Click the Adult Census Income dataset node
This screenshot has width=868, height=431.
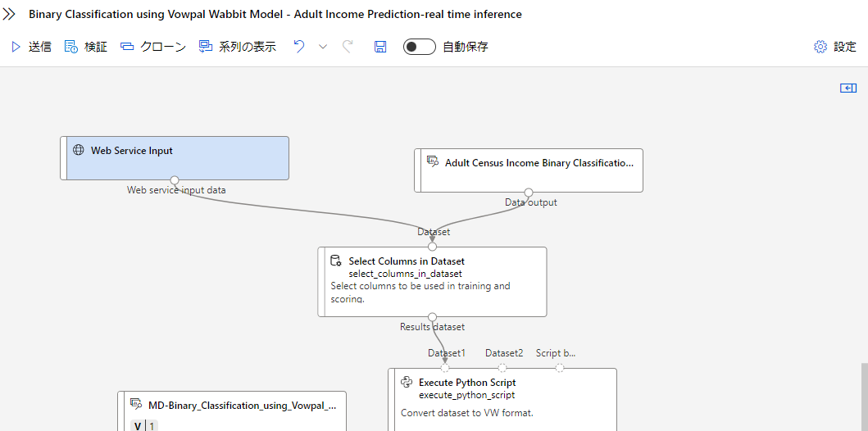[x=529, y=170]
